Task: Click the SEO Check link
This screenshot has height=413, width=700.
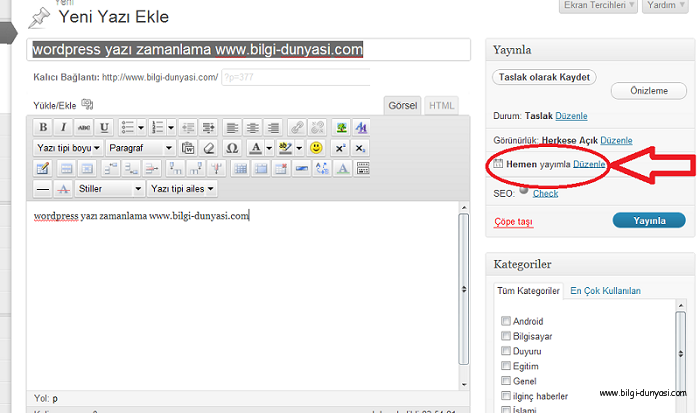Action: pyautogui.click(x=546, y=194)
